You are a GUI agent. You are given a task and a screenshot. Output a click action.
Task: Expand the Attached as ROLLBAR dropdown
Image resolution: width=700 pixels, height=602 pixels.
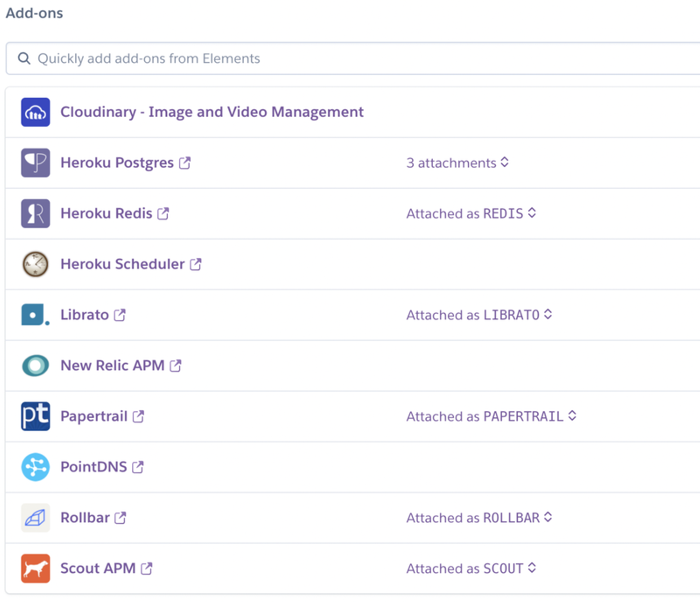479,518
